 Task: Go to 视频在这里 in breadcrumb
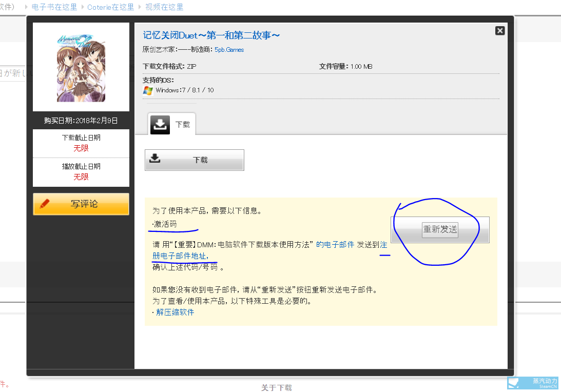(164, 7)
